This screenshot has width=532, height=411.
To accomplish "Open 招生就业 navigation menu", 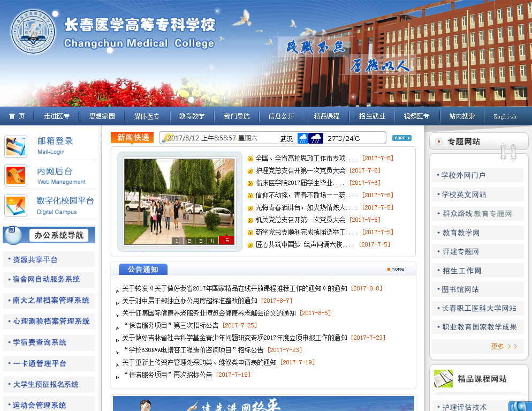I will [372, 116].
